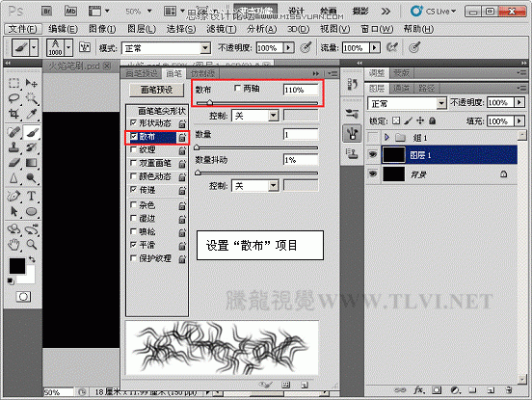Open the Image menu
This screenshot has height=400, width=532.
(x=102, y=29)
